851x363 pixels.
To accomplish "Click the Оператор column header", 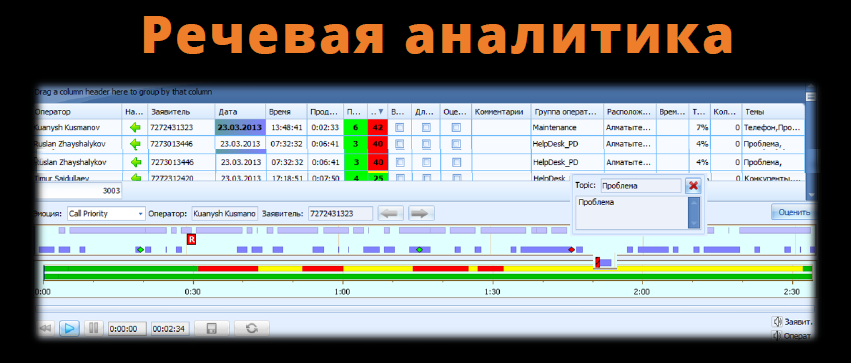I will pyautogui.click(x=77, y=112).
